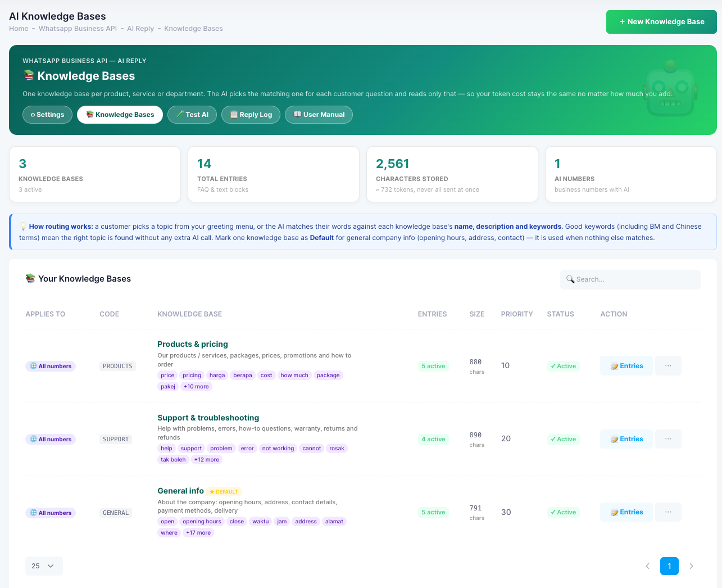Open more actions menu for Support & troubleshooting
The image size is (722, 588).
(x=668, y=439)
